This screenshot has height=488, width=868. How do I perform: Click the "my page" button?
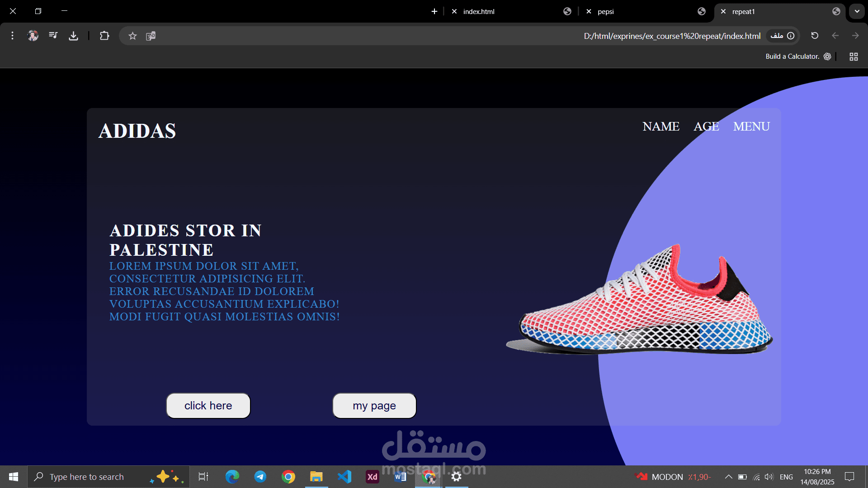tap(374, 406)
